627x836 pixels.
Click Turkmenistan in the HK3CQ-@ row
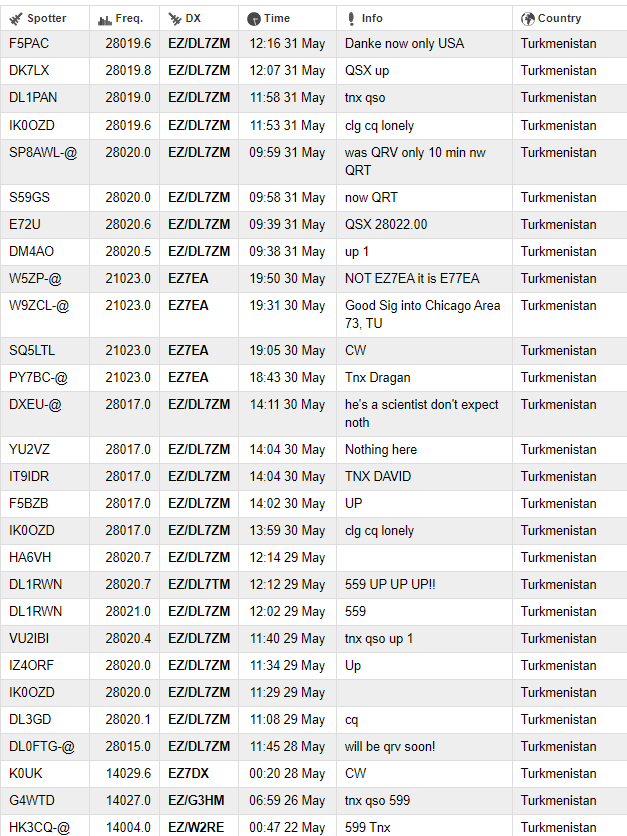558,827
